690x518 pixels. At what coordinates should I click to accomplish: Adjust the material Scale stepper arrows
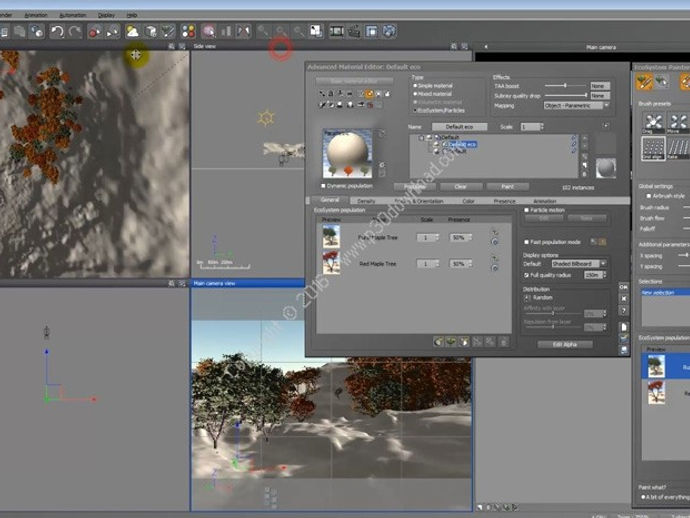[x=542, y=127]
